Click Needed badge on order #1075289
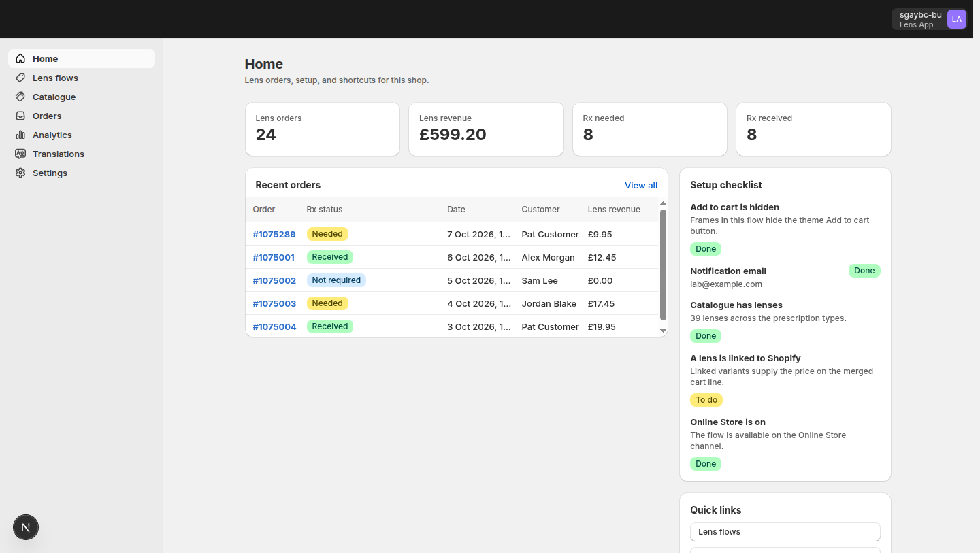Image resolution: width=980 pixels, height=553 pixels. pos(327,234)
